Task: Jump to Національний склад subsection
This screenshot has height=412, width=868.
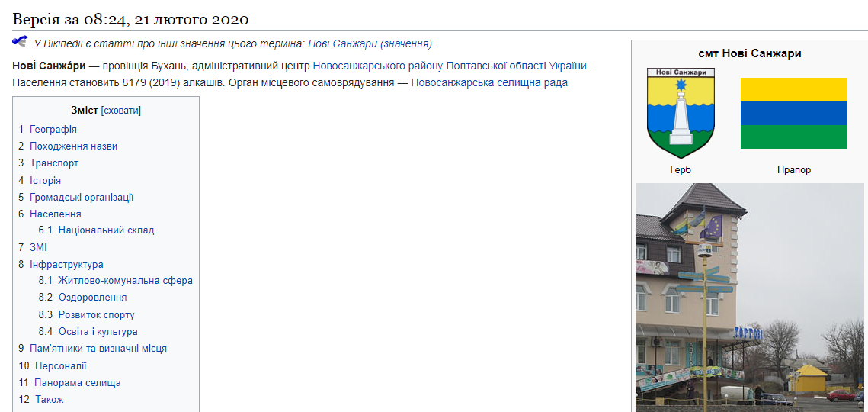Action: [106, 230]
